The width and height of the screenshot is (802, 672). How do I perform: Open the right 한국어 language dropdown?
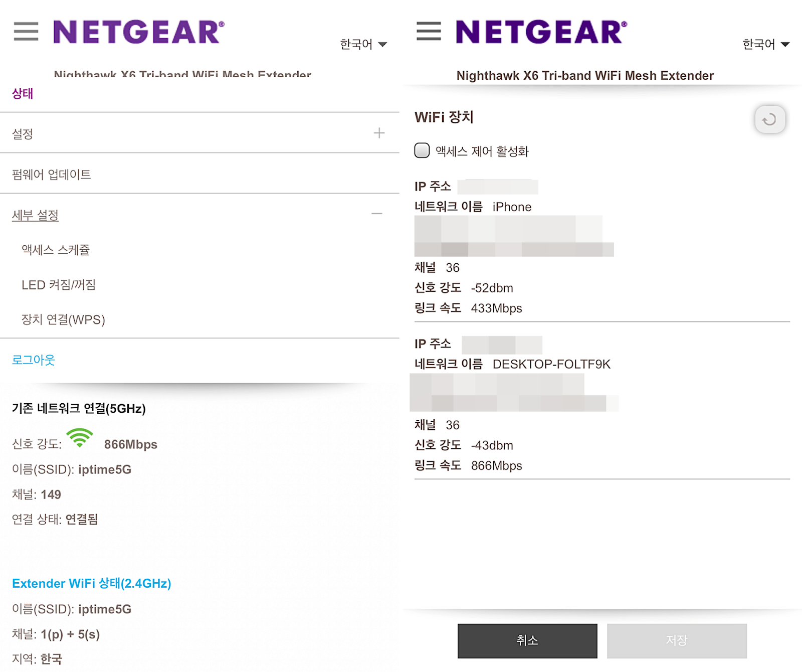(766, 45)
